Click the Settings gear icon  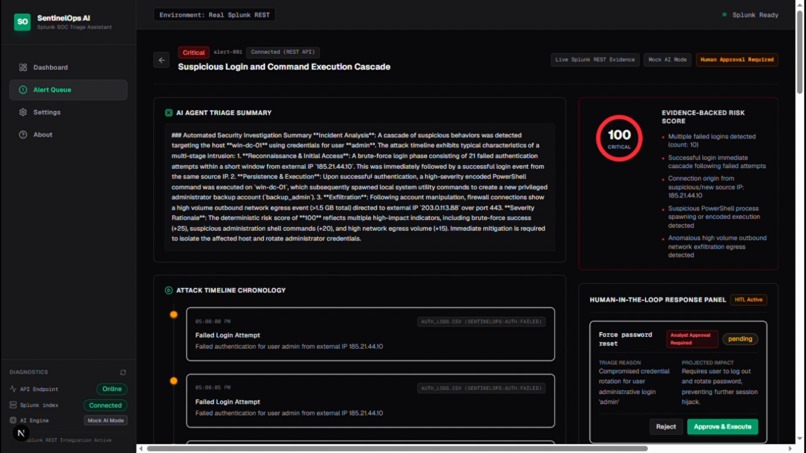click(x=23, y=112)
